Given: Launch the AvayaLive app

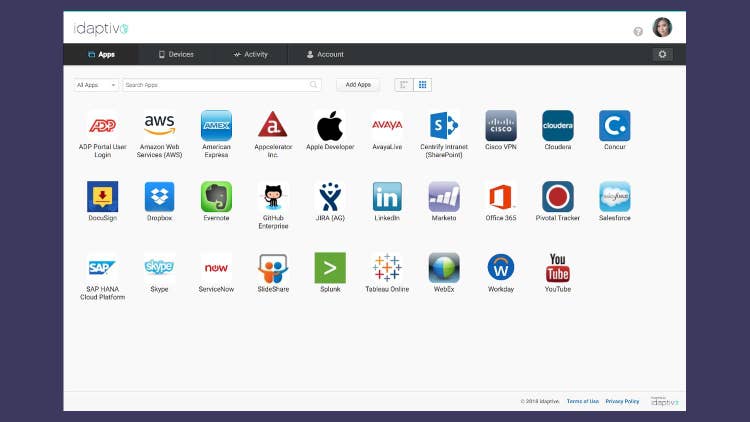Looking at the screenshot, I should point(387,126).
